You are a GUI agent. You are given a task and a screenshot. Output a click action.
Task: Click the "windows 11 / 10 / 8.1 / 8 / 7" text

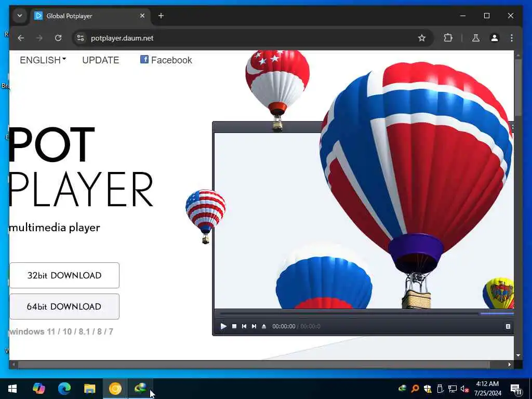click(x=61, y=331)
